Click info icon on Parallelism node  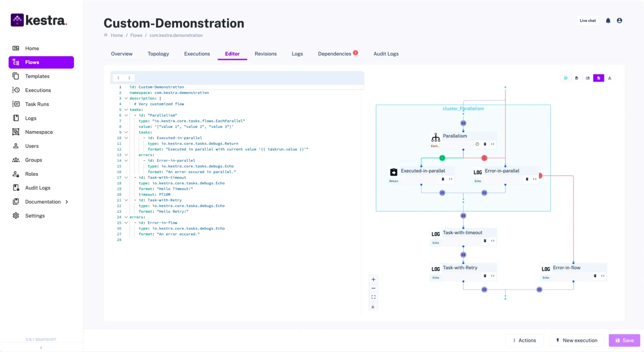477,144
